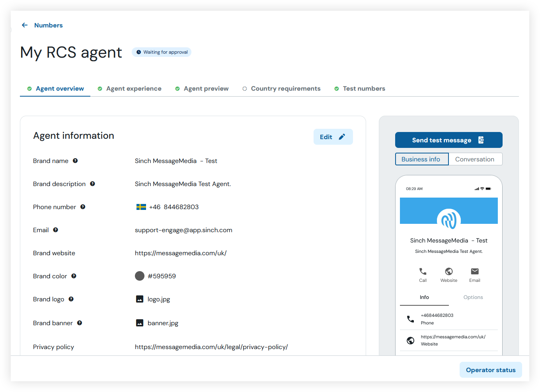This screenshot has width=540, height=392.
Task: Click the banner.jpg file name
Action: pyautogui.click(x=163, y=323)
